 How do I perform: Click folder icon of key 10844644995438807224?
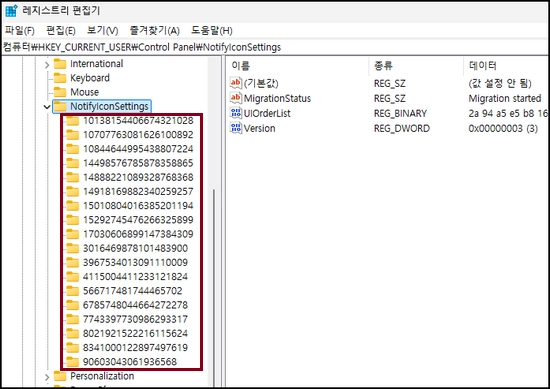pyautogui.click(x=73, y=149)
